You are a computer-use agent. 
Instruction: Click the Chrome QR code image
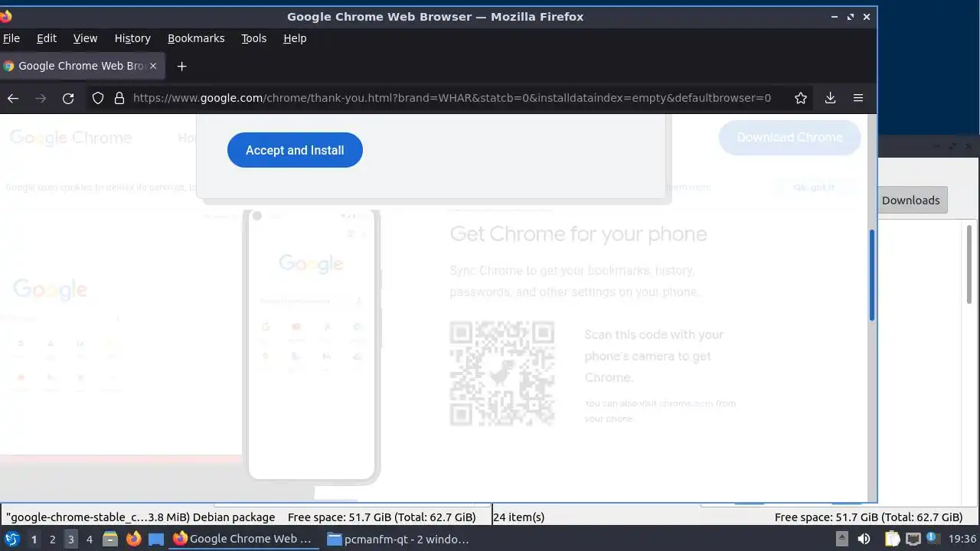coord(501,373)
